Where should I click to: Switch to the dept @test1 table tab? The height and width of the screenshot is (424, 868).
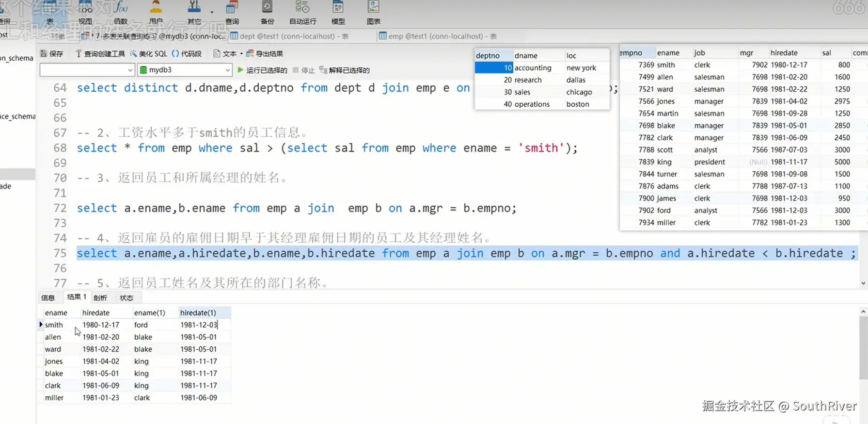[289, 36]
